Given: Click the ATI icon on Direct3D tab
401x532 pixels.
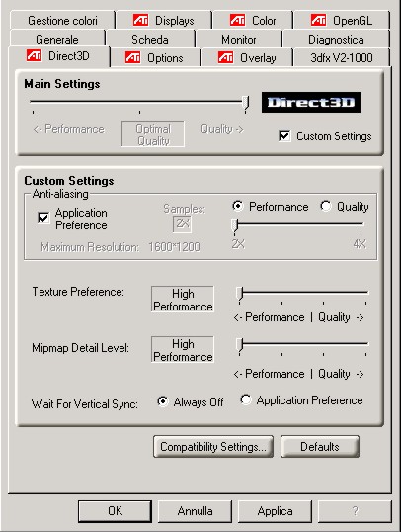Looking at the screenshot, I should coord(34,55).
